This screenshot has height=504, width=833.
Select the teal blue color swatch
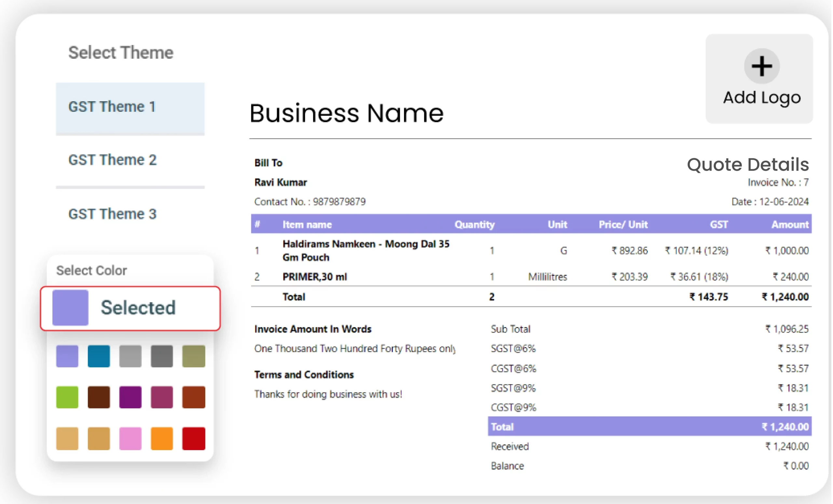tap(99, 356)
